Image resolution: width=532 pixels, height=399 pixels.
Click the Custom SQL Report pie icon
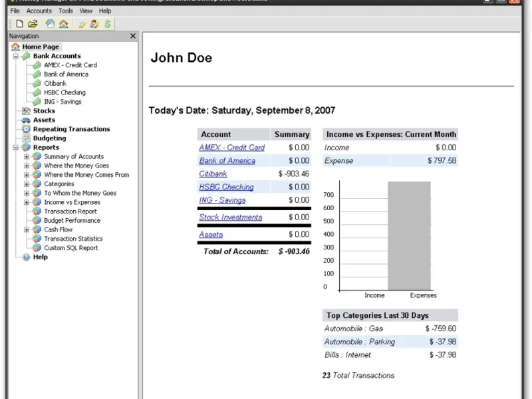point(37,248)
